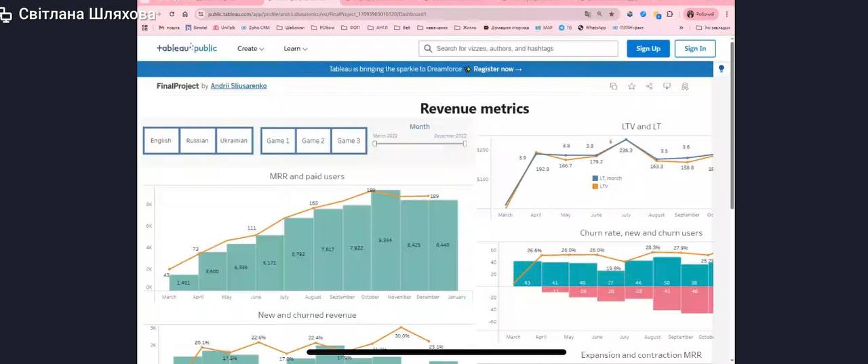
Task: Click the lightbulb icon beside the banner
Action: 721,68
